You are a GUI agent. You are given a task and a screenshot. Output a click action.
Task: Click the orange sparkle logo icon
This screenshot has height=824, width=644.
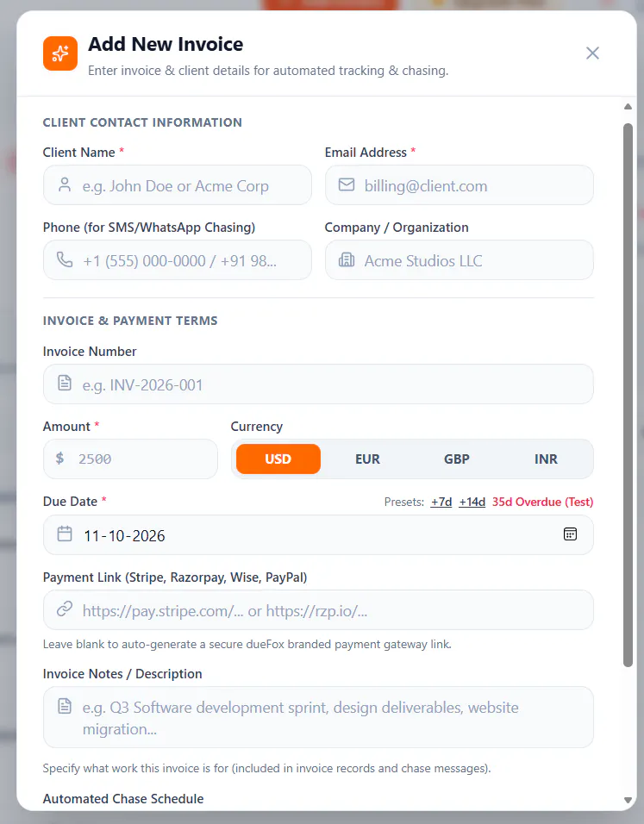click(x=60, y=53)
